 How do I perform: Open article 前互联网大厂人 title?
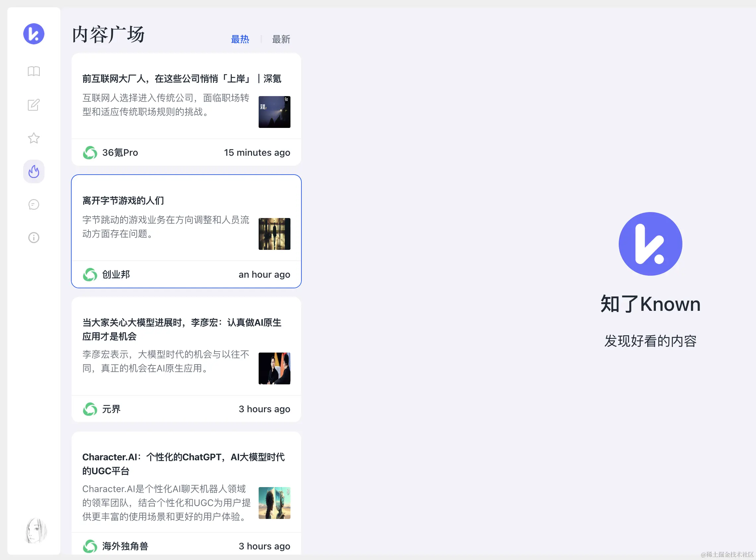[x=182, y=79]
